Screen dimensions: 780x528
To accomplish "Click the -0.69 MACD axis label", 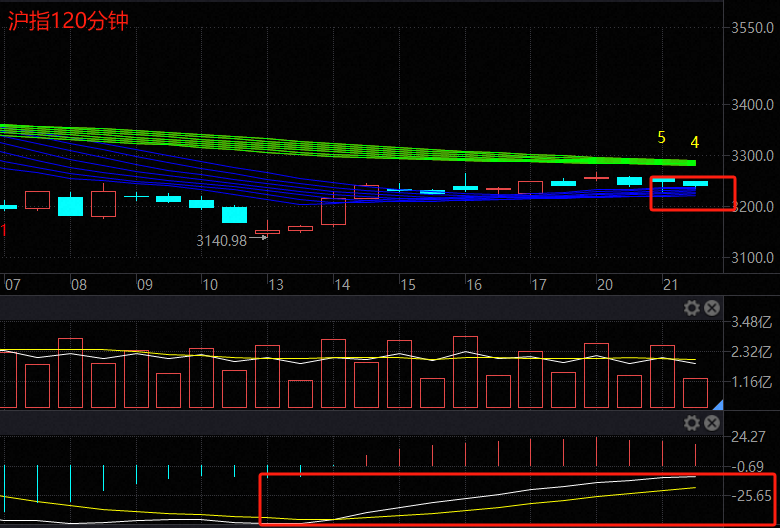I will [748, 467].
